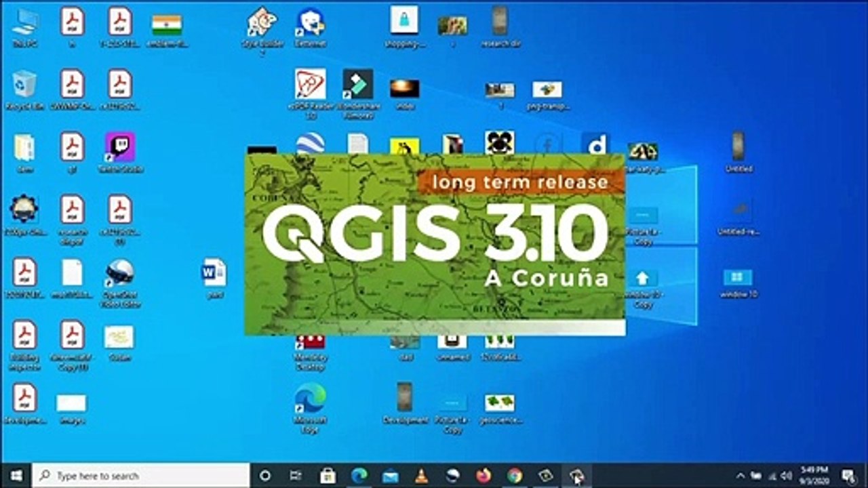Open Cortana from the taskbar

coord(265,475)
